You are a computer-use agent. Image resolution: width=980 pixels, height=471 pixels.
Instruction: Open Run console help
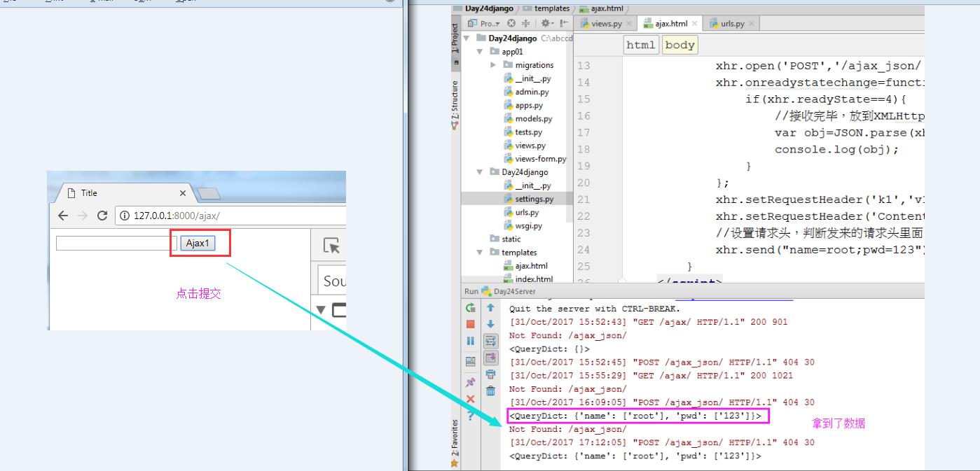point(471,416)
